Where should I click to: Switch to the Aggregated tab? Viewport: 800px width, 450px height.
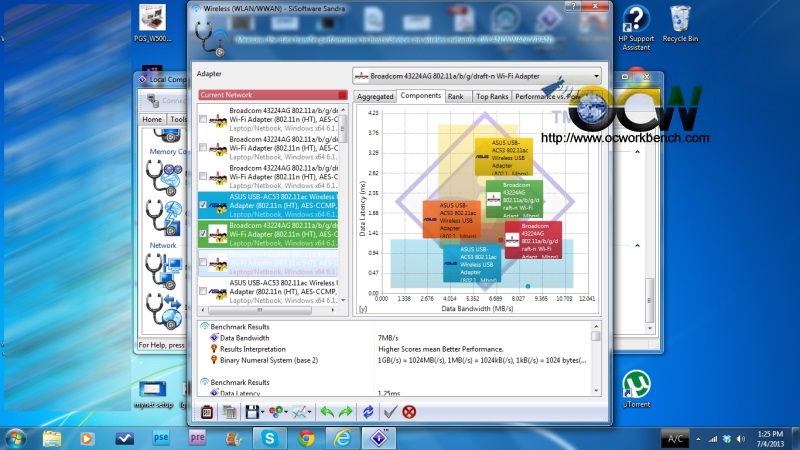375,96
